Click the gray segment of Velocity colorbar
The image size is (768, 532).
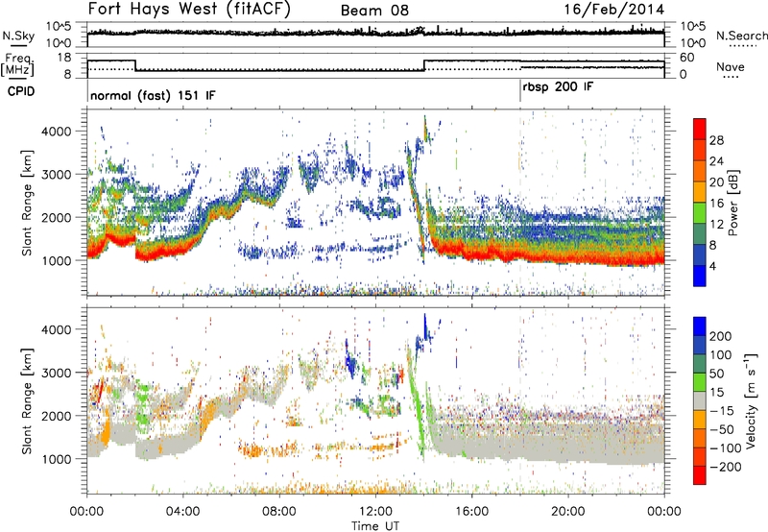tap(700, 400)
